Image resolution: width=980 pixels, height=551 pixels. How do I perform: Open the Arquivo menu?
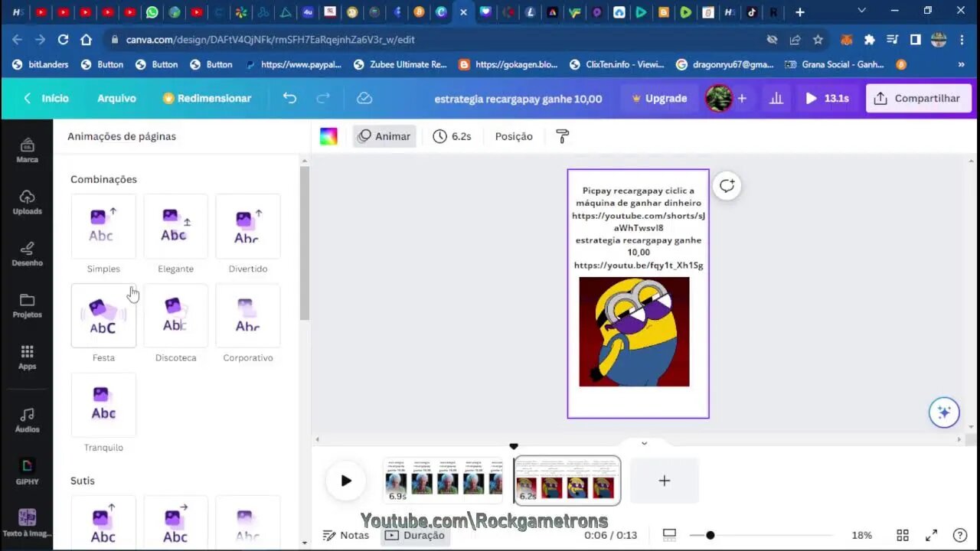pos(116,98)
